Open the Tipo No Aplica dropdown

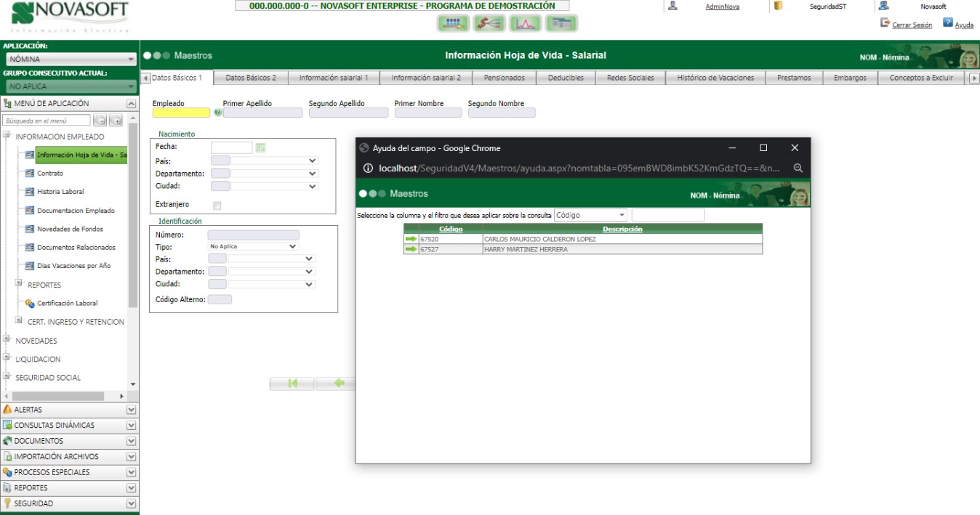coord(253,247)
